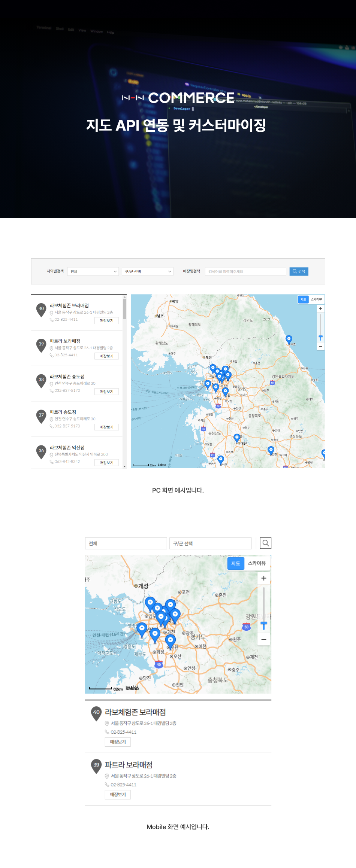Select 지도 view on PC map

click(303, 299)
